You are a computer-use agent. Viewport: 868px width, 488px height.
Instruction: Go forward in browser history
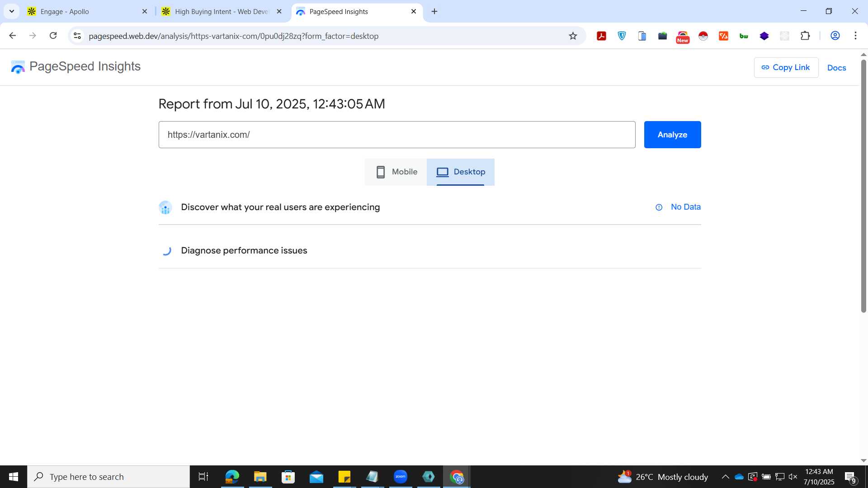point(33,36)
